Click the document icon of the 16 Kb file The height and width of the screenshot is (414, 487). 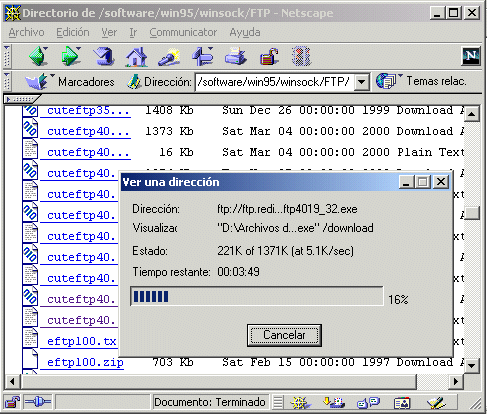30,149
